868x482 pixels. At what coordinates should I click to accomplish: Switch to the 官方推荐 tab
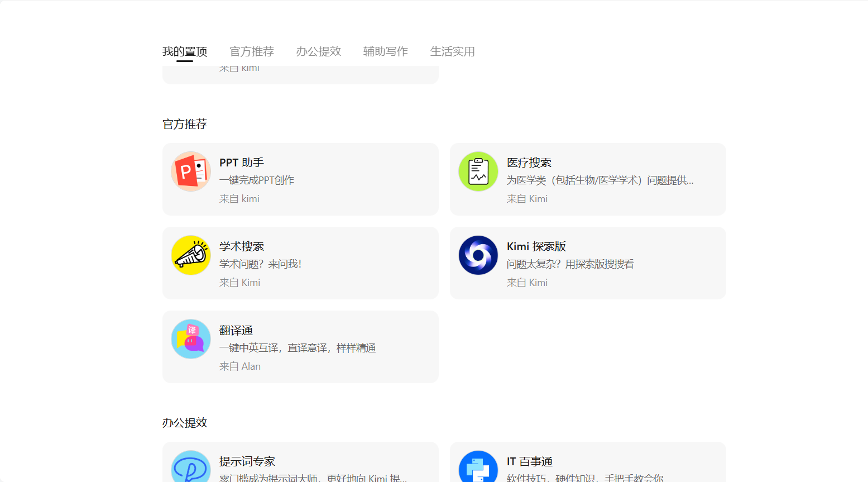click(251, 51)
